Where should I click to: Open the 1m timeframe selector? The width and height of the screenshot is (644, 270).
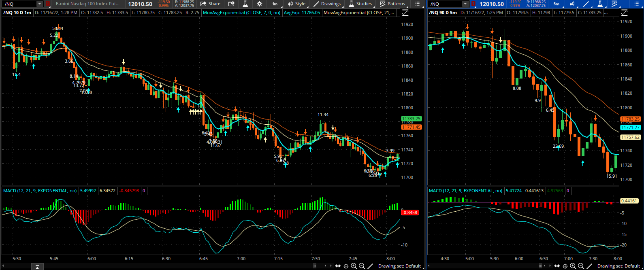275,4
